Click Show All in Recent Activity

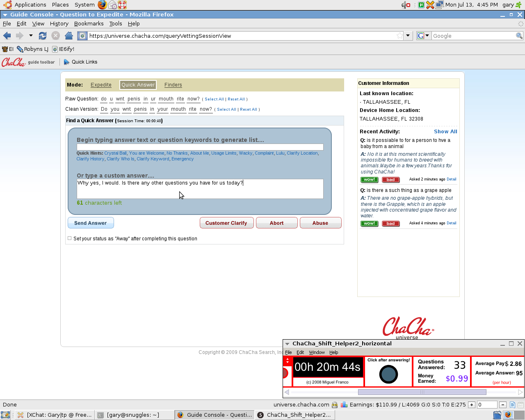point(445,132)
